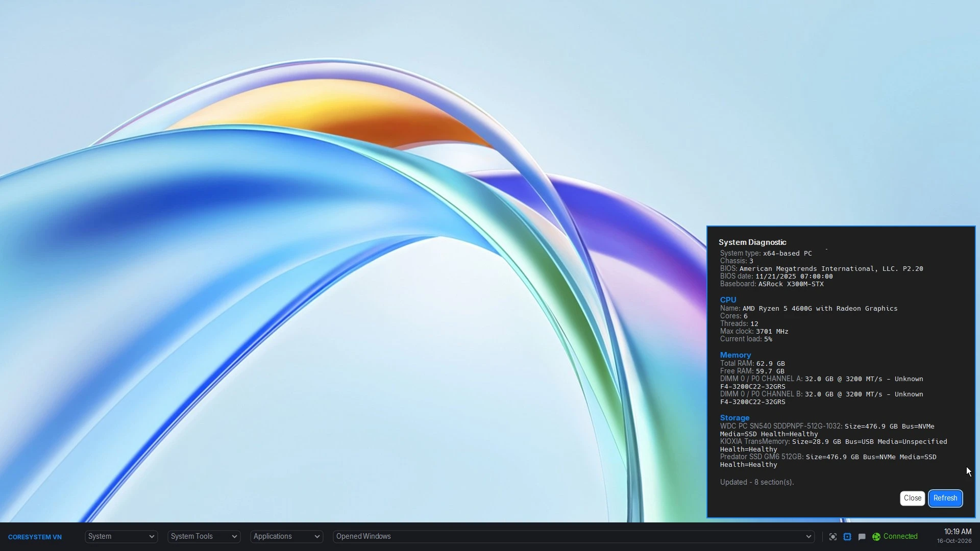Image resolution: width=980 pixels, height=551 pixels.
Task: Click the screenshot capture icon in taskbar
Action: [x=833, y=537]
